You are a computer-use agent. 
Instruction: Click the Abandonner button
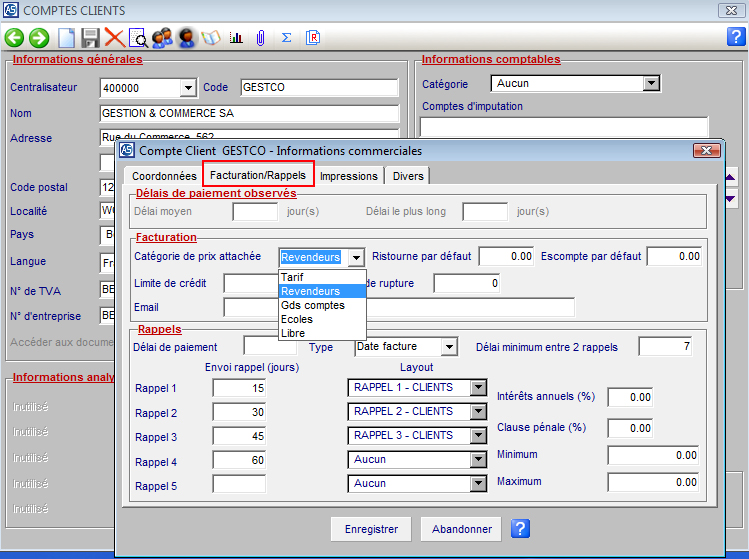pos(461,529)
